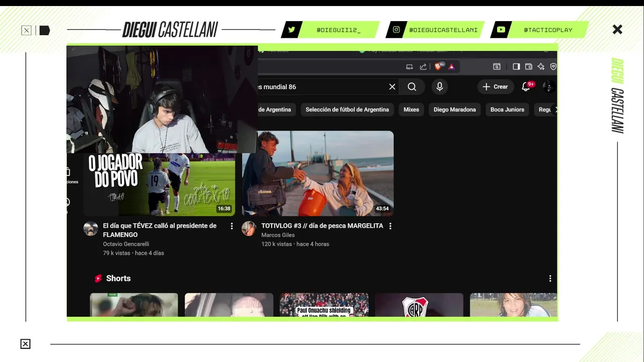
Task: Click the magnifier search button
Action: click(x=412, y=87)
